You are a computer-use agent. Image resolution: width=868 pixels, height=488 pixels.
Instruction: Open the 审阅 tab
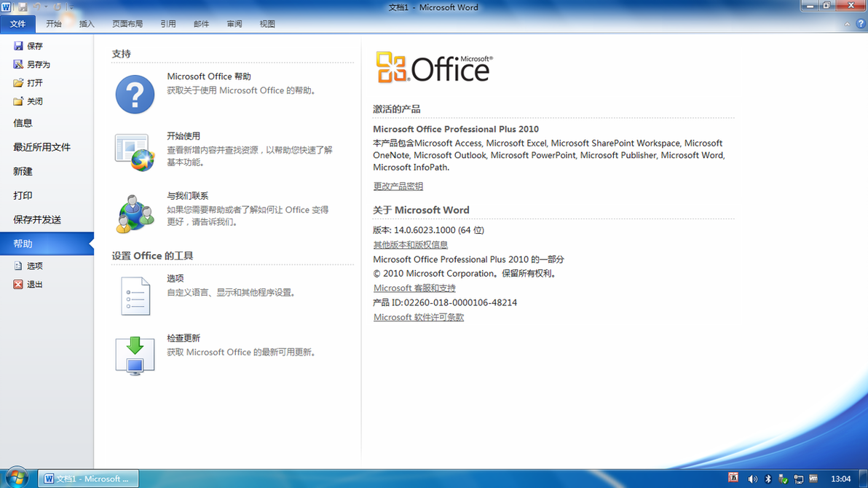point(234,24)
